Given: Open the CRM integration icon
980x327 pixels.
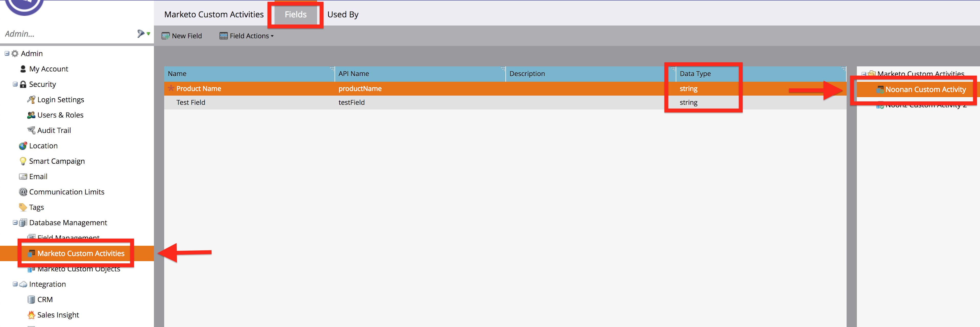Looking at the screenshot, I should (31, 299).
